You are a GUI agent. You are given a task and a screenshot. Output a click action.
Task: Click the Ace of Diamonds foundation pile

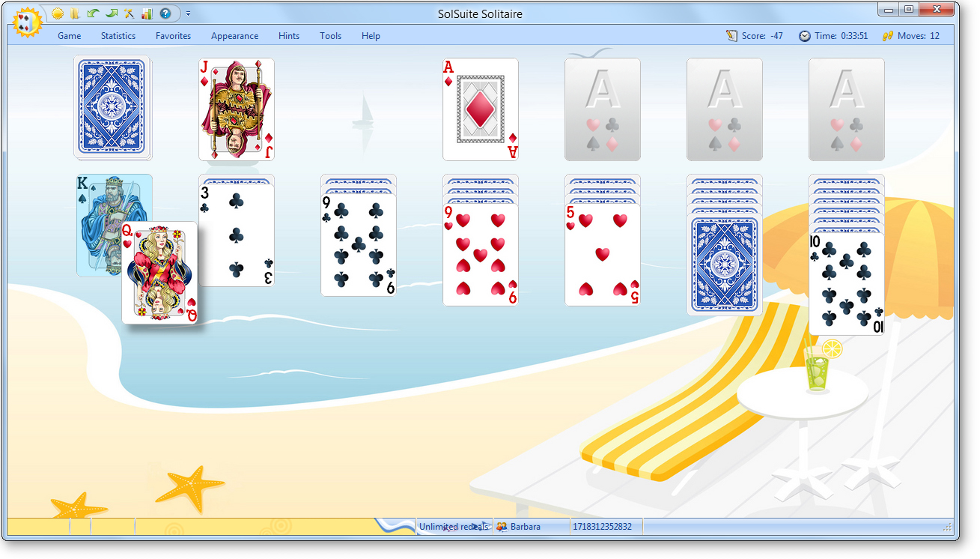pyautogui.click(x=481, y=109)
